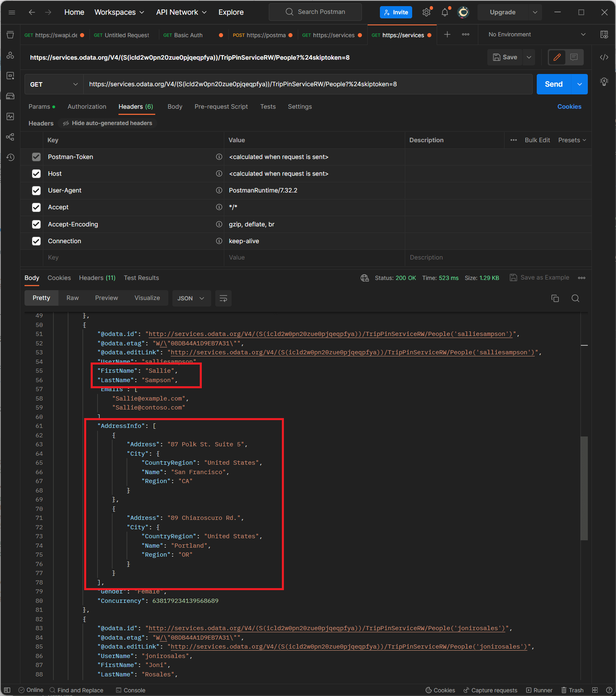Screen dimensions: 616x696
Task: Toggle line wrap icon in response toolbar
Action: coord(223,298)
